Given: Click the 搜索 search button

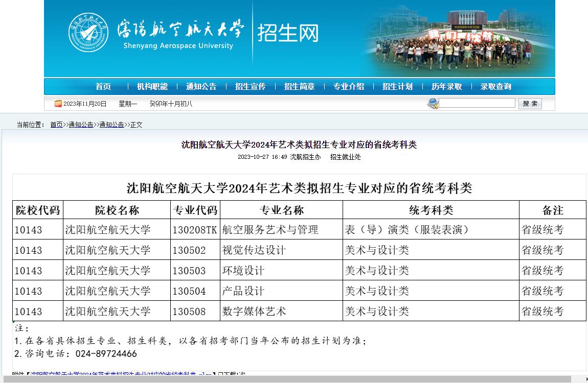Looking at the screenshot, I should pos(530,103).
